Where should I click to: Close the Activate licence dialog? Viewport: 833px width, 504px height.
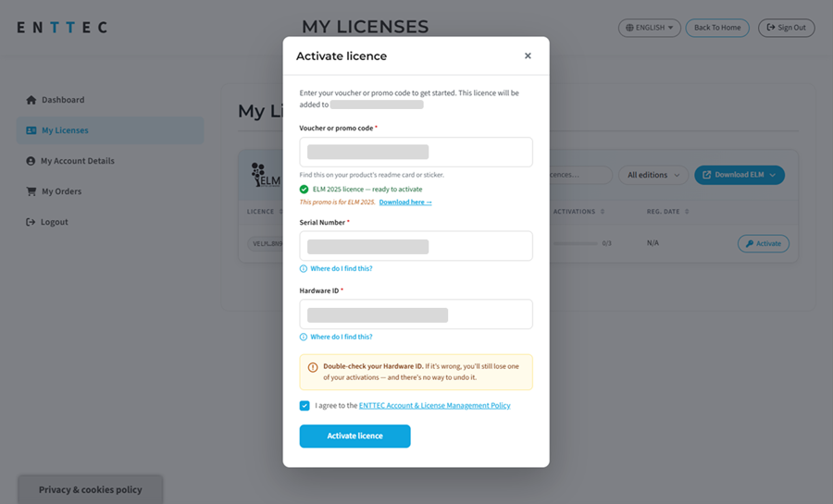(x=528, y=55)
